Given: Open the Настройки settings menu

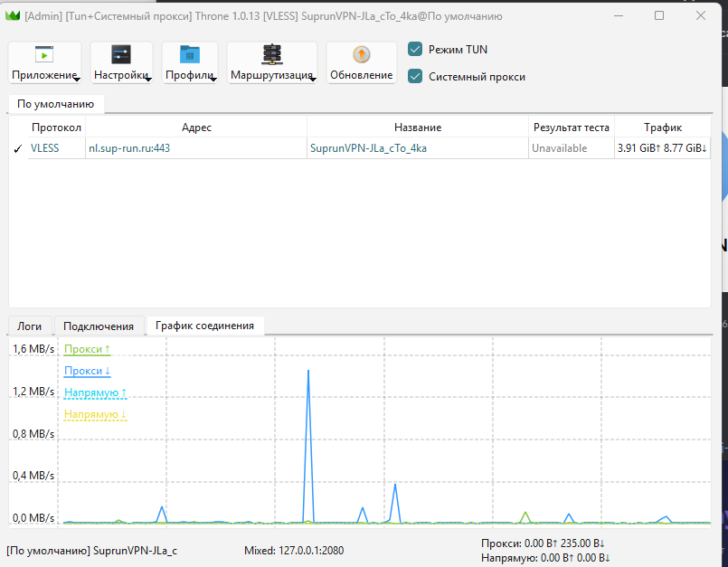Looking at the screenshot, I should coord(121,62).
